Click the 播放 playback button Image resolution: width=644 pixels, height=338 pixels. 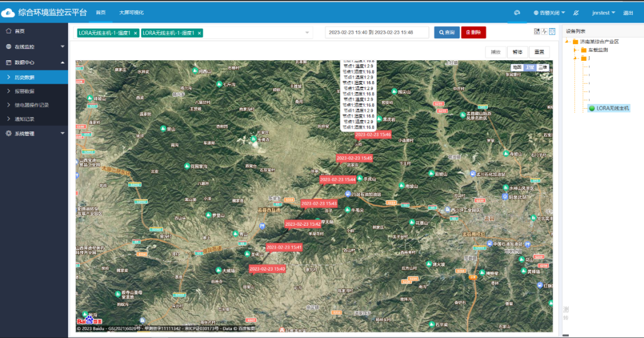pos(496,52)
